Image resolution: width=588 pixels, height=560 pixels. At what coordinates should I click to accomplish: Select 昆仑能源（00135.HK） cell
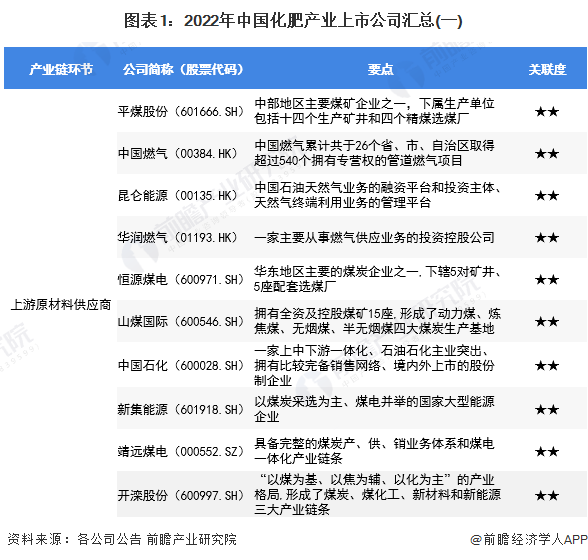tap(178, 195)
